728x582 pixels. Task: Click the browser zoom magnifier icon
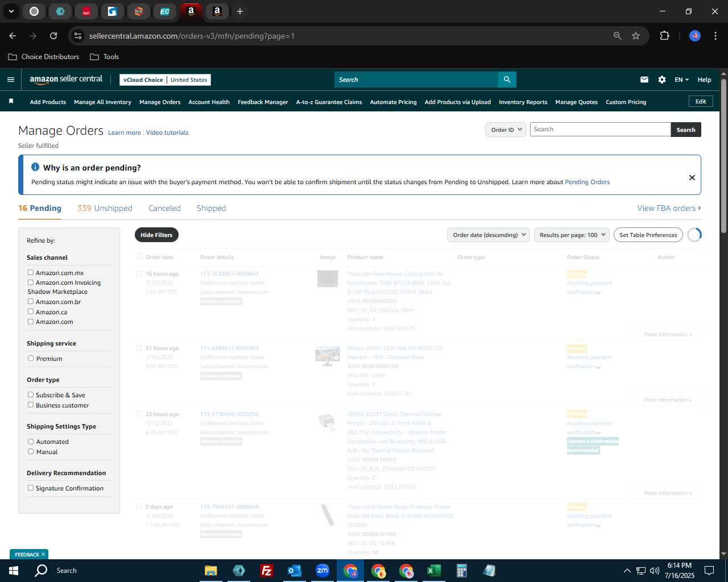click(618, 36)
